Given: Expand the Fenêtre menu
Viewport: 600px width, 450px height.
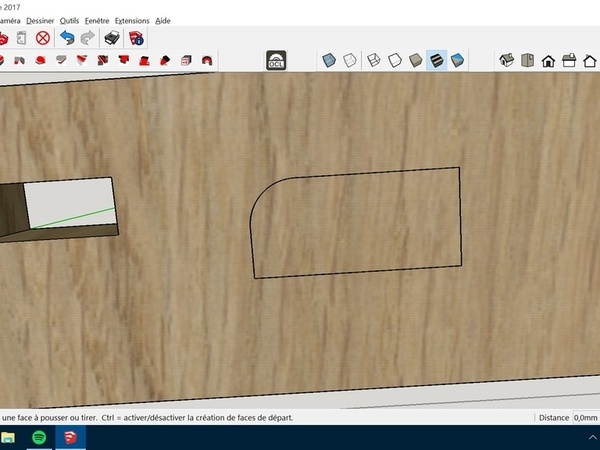Looking at the screenshot, I should click(97, 20).
